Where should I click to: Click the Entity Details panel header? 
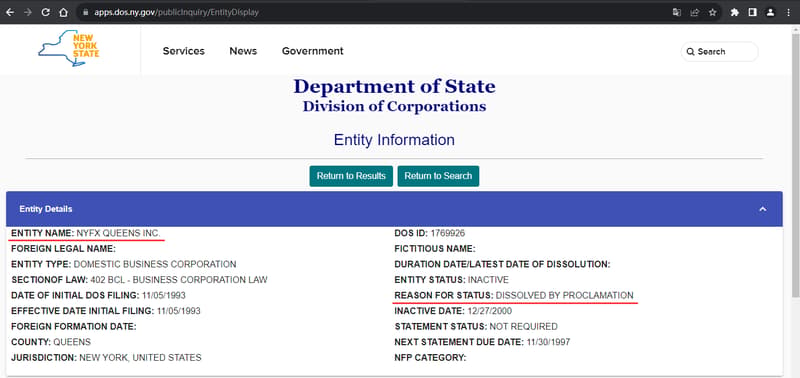pyautogui.click(x=394, y=209)
